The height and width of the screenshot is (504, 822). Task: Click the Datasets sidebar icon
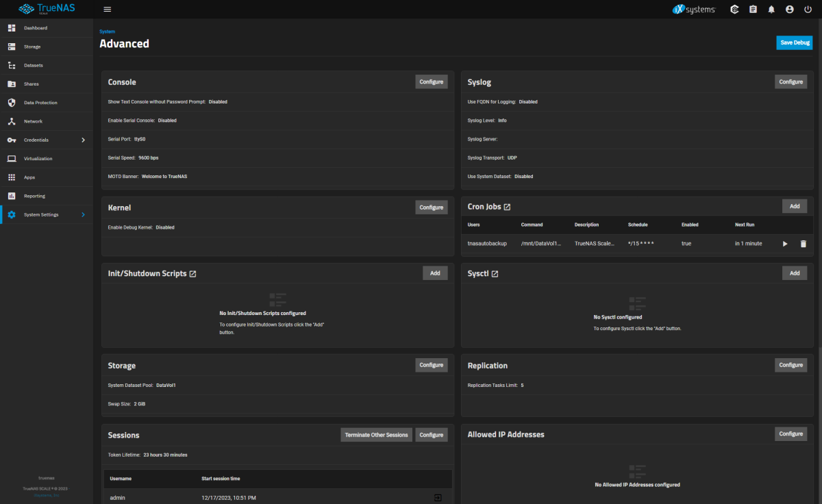12,65
